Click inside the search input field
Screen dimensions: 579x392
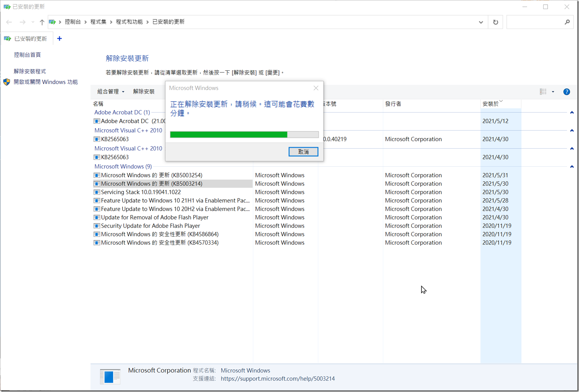(x=534, y=22)
